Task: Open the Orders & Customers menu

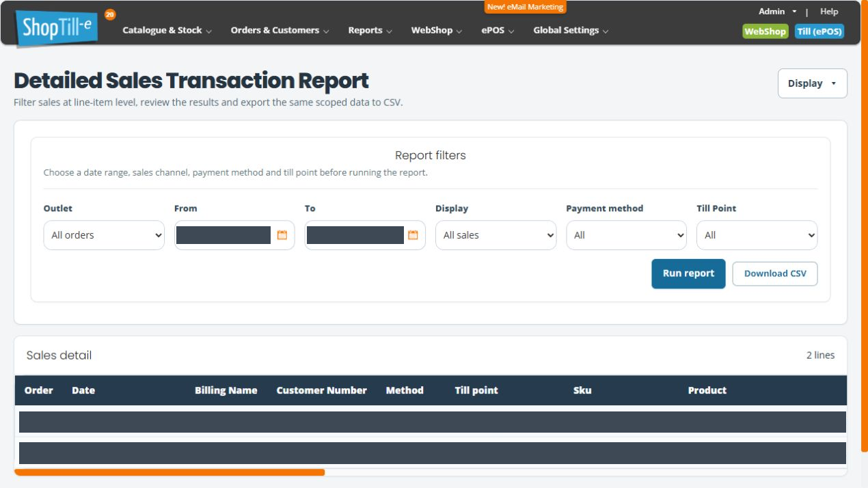Action: coord(280,30)
